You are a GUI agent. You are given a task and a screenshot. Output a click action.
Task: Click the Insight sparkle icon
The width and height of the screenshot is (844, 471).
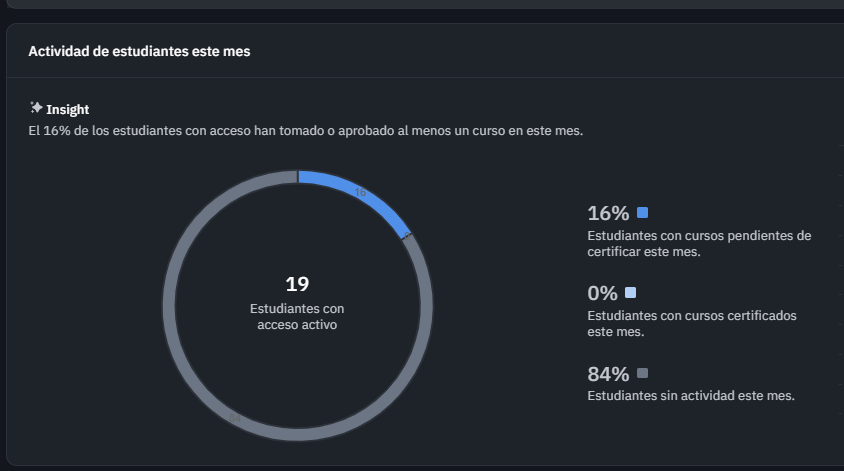(36, 108)
